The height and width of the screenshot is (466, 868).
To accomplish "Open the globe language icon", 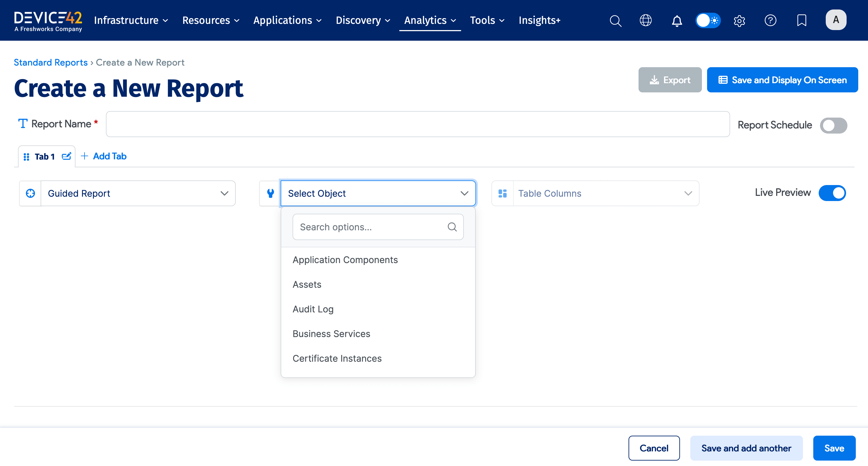I will (x=646, y=21).
